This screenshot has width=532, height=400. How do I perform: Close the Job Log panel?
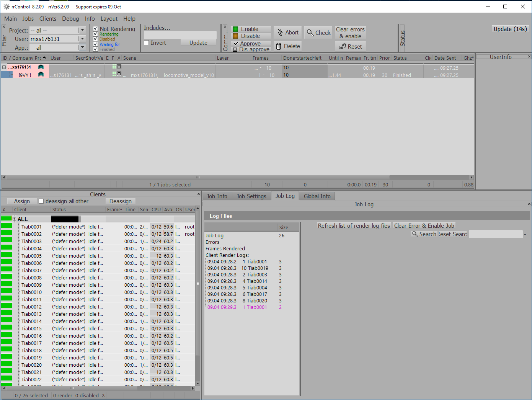pos(529,204)
